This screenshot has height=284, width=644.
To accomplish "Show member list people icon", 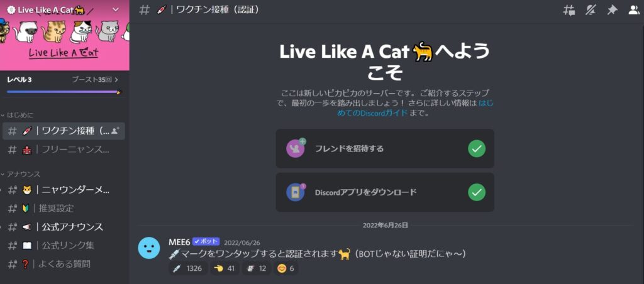I will coord(634,10).
